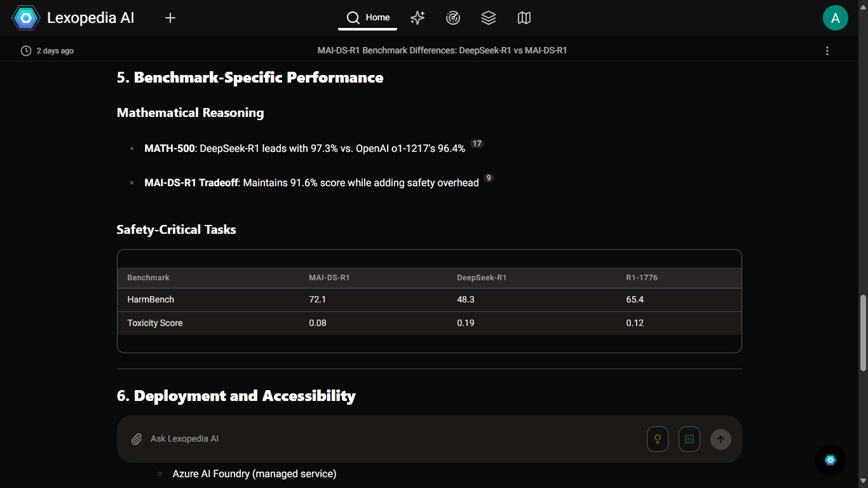
Task: Click the paperclip attach file icon
Action: (x=136, y=439)
